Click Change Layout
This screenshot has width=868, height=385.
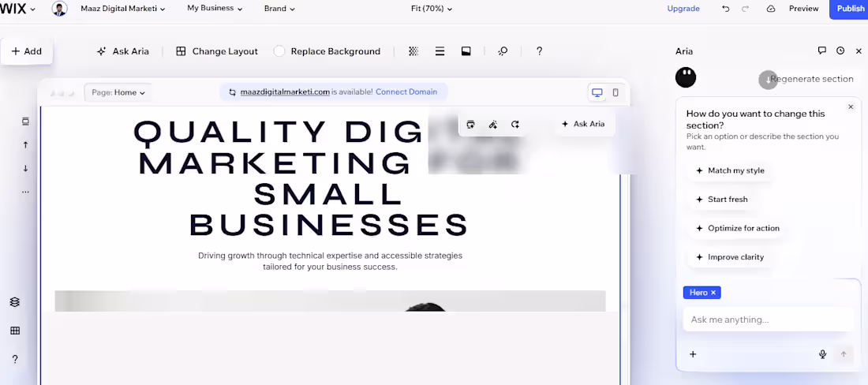click(x=217, y=51)
